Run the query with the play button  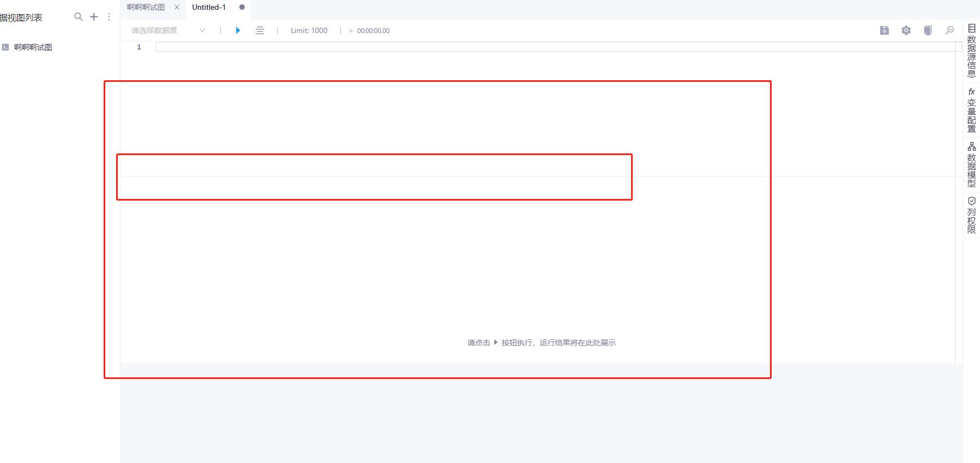[238, 30]
